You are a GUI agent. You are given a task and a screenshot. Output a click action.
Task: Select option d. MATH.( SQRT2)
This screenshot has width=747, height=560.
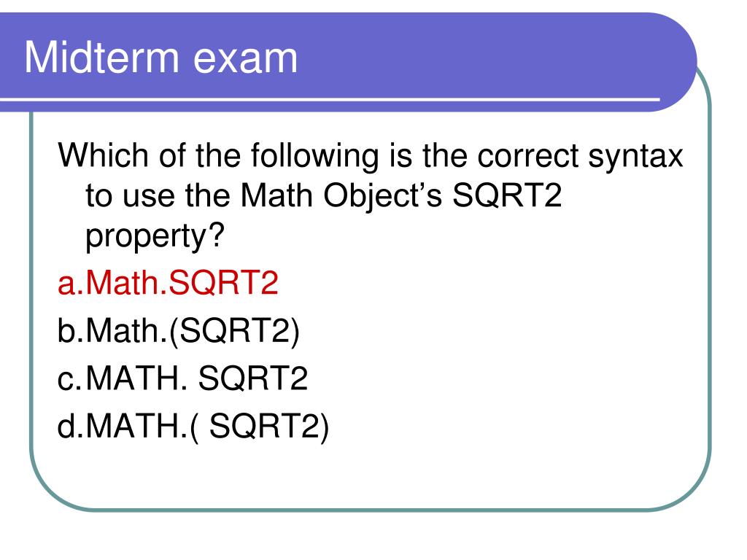click(x=193, y=426)
